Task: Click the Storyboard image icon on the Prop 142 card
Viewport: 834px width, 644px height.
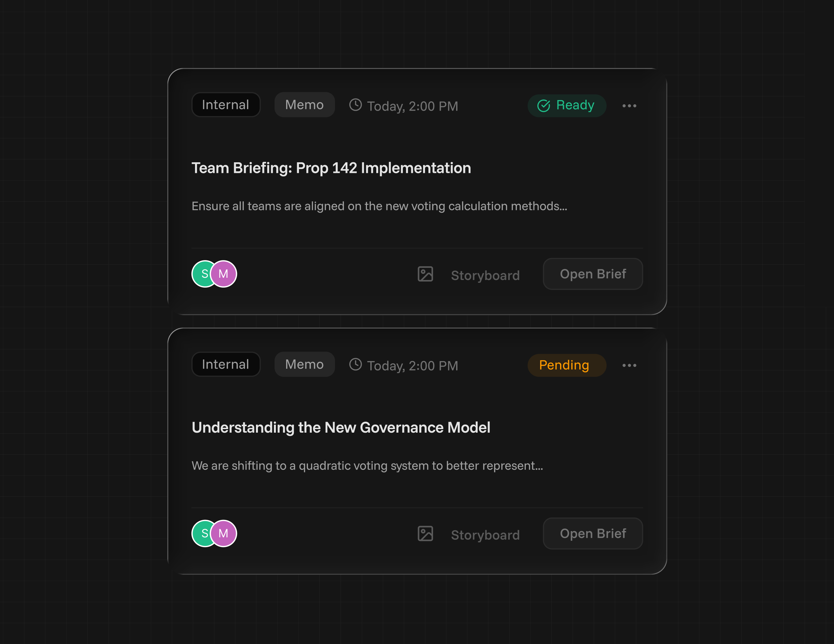Action: [x=425, y=274]
